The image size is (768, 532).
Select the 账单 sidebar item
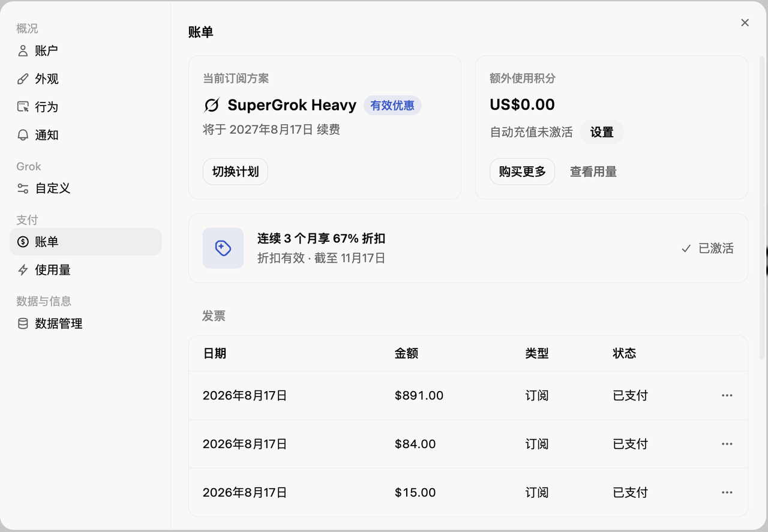point(85,242)
